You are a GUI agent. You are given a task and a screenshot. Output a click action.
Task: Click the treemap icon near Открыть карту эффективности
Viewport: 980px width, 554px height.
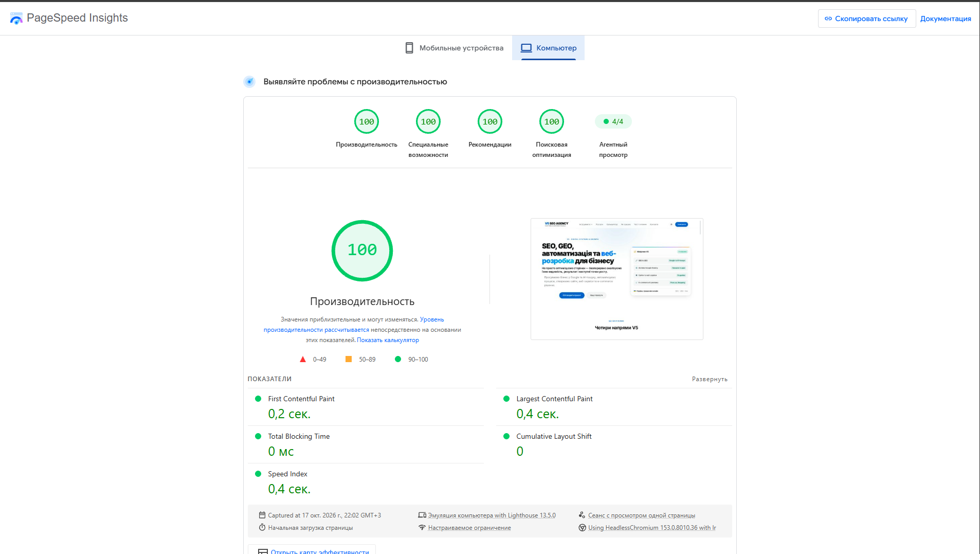click(x=263, y=551)
